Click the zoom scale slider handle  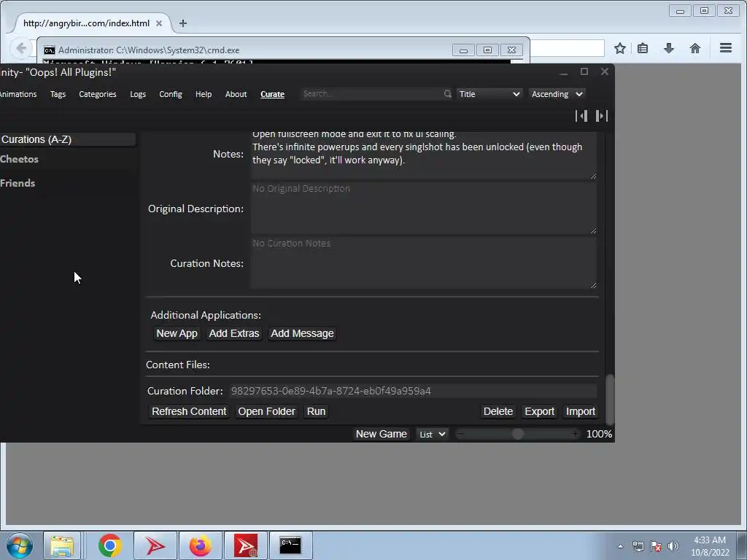[518, 434]
